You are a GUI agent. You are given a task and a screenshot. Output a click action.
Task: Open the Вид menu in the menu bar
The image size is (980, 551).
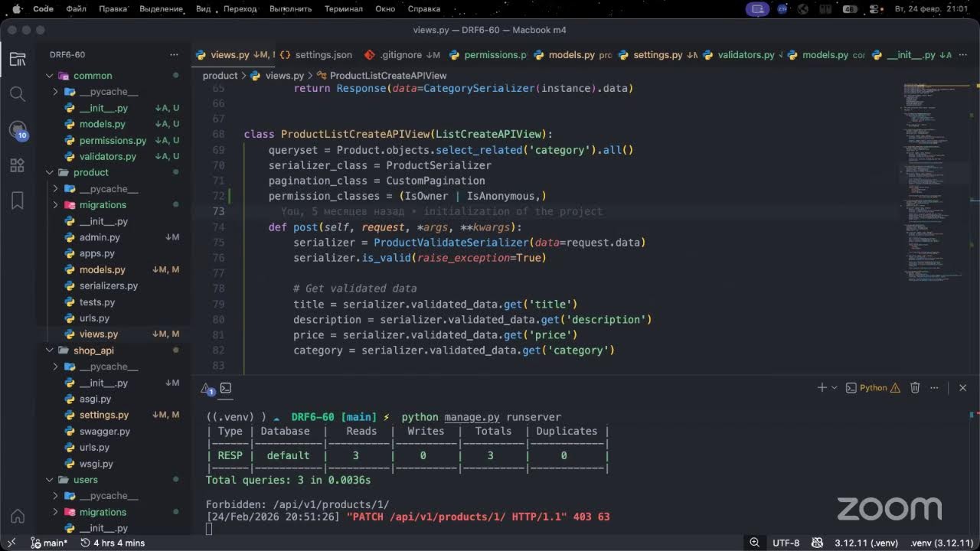tap(203, 9)
